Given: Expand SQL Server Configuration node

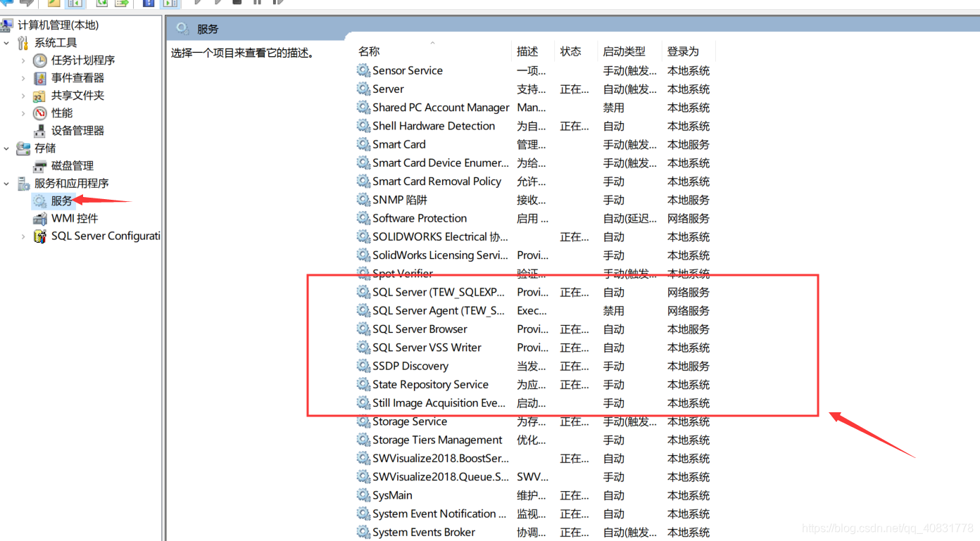Looking at the screenshot, I should pos(23,236).
